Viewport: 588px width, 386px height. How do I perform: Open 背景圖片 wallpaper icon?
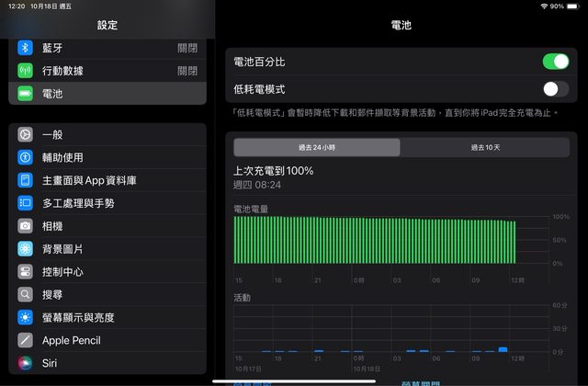[x=26, y=249]
